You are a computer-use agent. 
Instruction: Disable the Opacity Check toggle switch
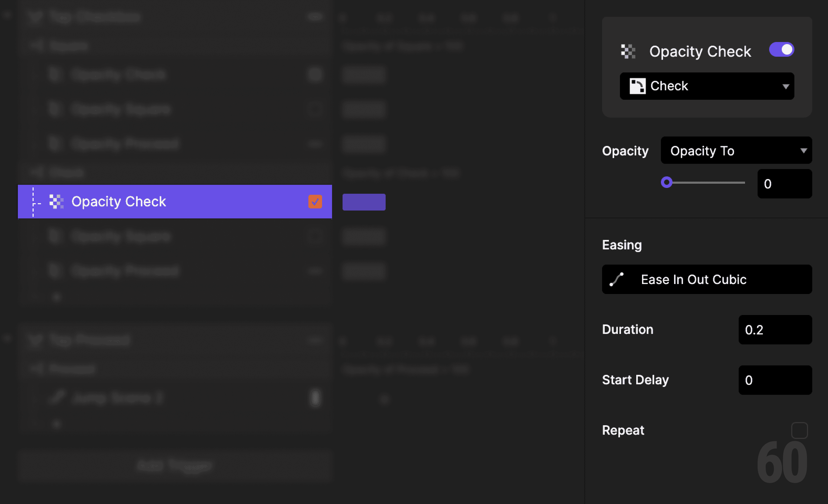781,49
